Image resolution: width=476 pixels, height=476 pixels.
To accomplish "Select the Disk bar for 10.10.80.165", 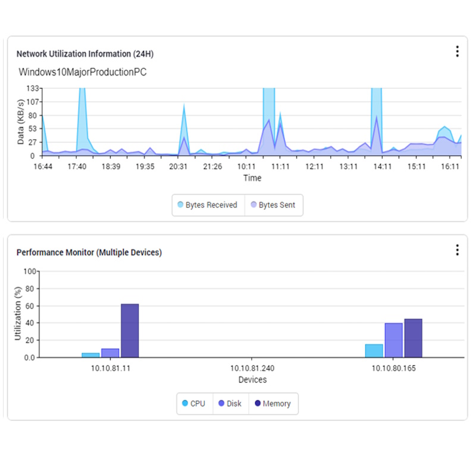I will click(x=393, y=340).
